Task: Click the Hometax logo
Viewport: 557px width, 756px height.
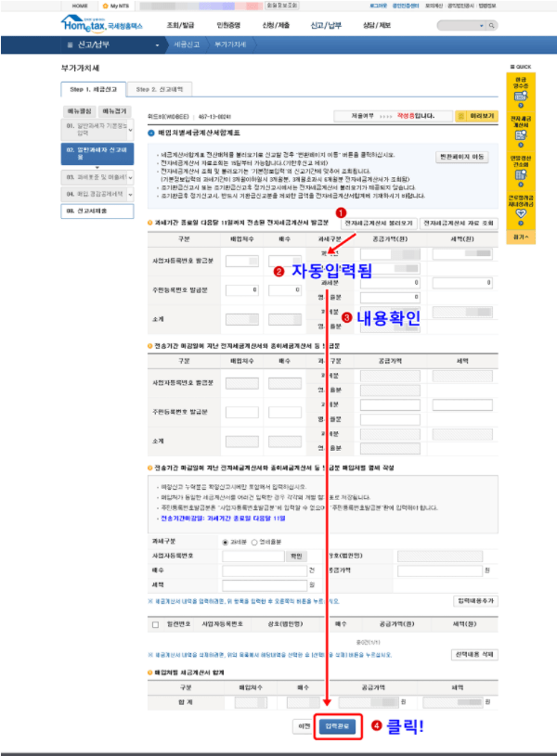Action: (x=102, y=23)
